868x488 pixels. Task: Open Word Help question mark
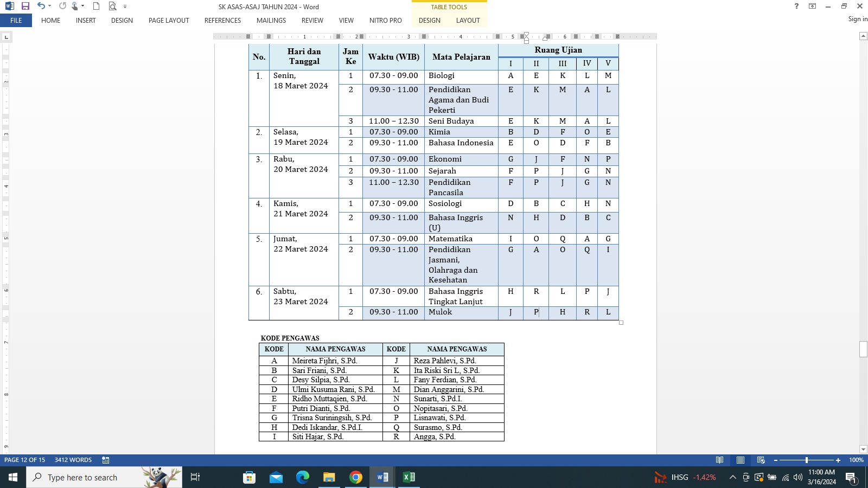(796, 7)
